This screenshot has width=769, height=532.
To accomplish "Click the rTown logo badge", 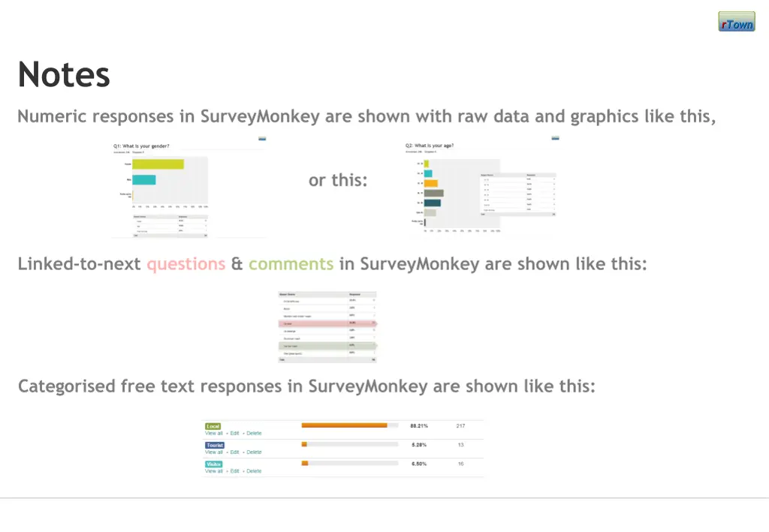I will [736, 22].
